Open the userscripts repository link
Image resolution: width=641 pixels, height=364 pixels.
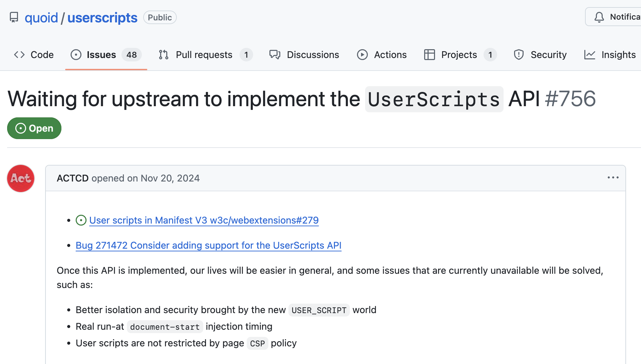(102, 18)
